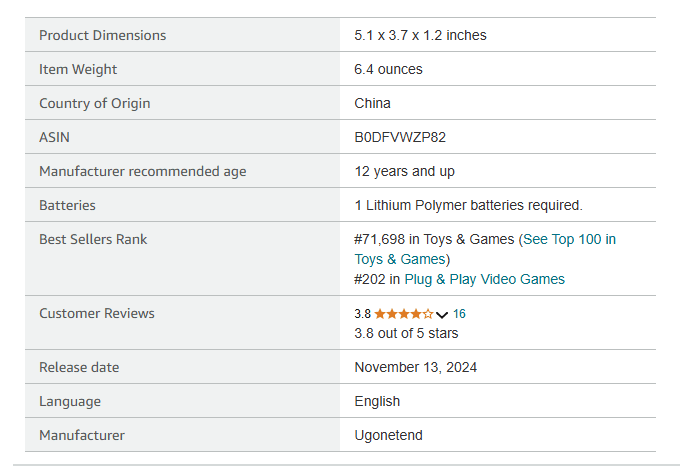
Task: Click the Ugonetend manufacturer name
Action: pos(388,435)
